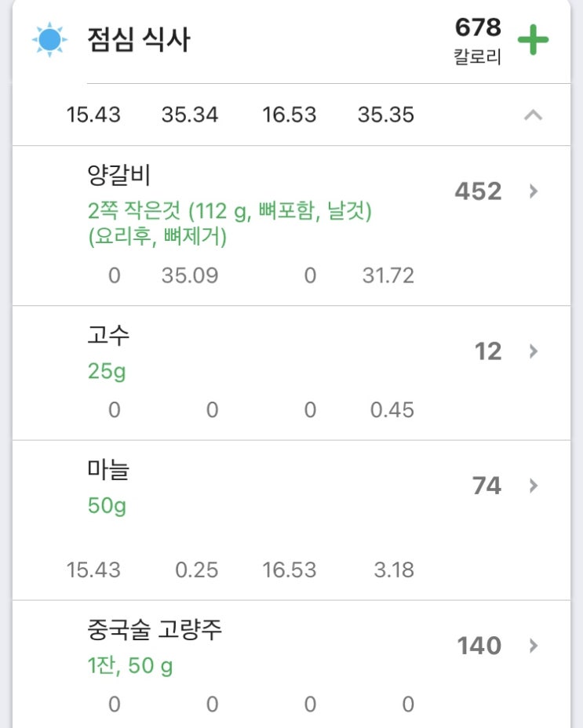Tap the 678 칼로리 total
The width and height of the screenshot is (583, 728).
(477, 40)
